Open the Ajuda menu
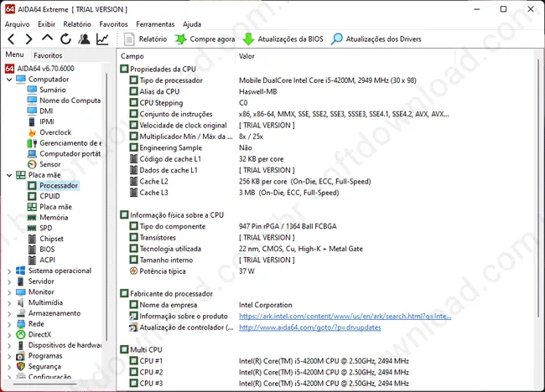Screen dimensions: 545x392 tap(192, 24)
